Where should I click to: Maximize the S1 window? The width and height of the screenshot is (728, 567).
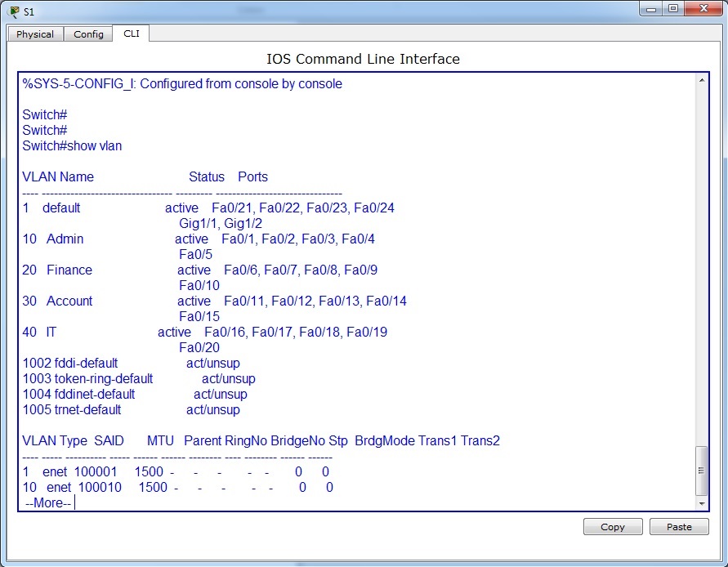673,9
